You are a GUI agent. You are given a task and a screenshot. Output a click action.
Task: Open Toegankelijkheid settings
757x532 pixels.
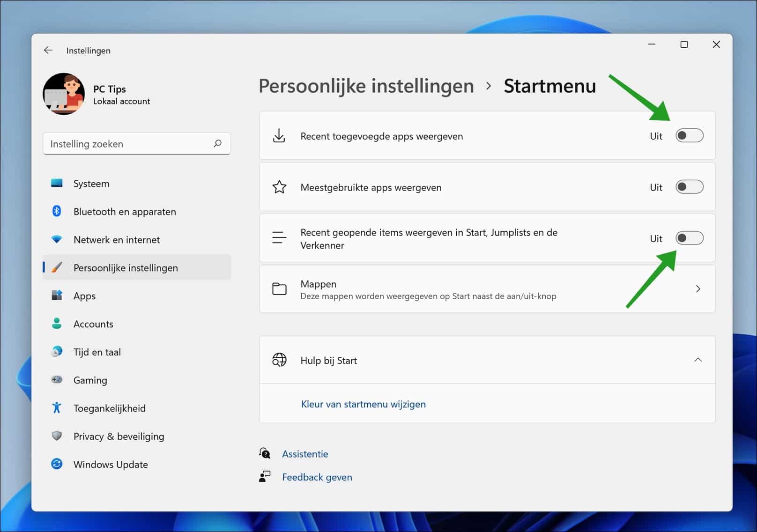(136, 408)
